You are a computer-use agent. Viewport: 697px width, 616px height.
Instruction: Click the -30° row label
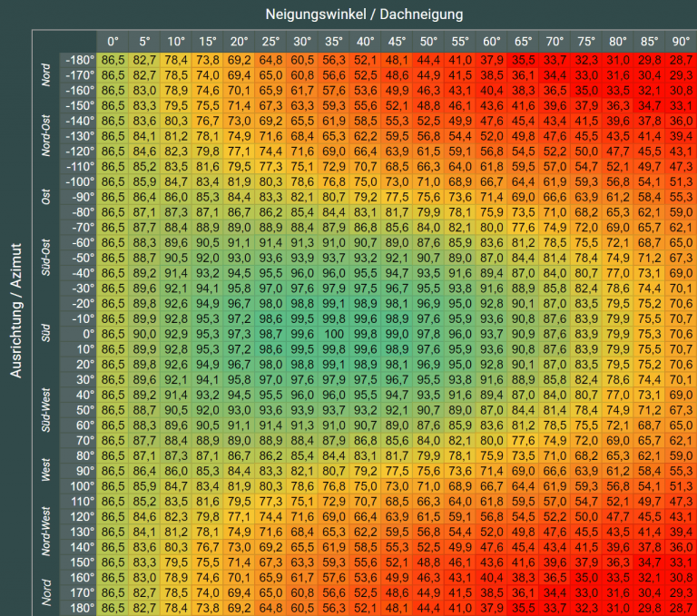pyautogui.click(x=78, y=288)
